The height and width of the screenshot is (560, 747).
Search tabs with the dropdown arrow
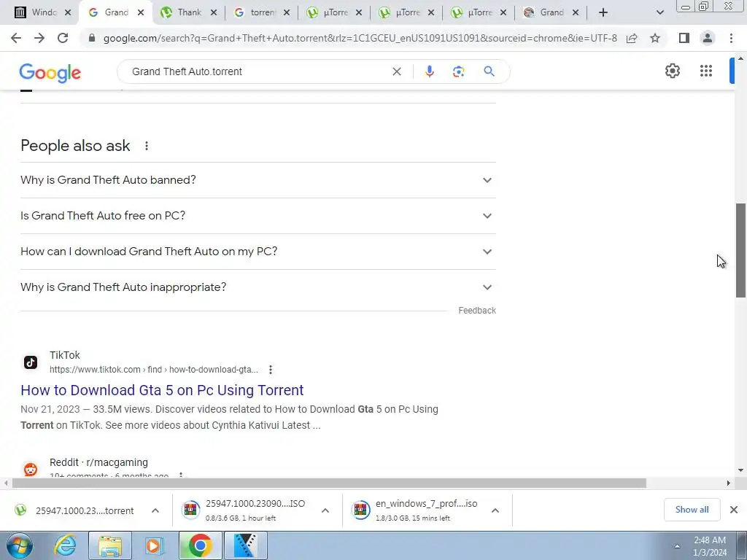tap(659, 12)
